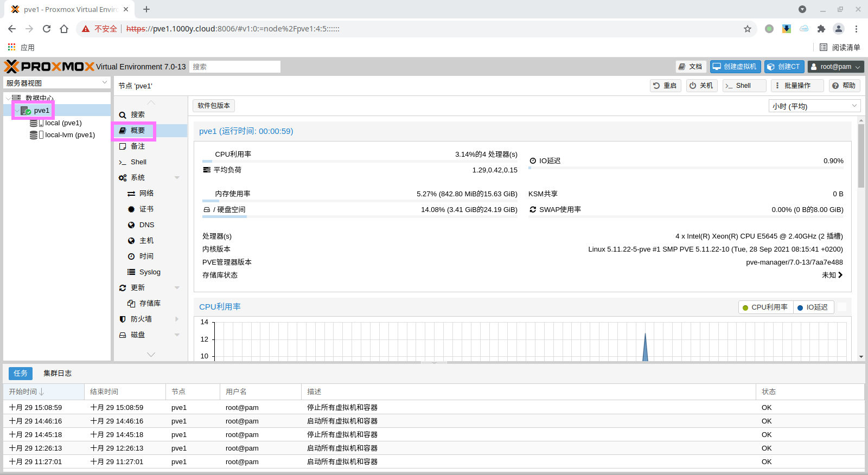The width and height of the screenshot is (868, 475).
Task: Open the 小时 (平均) timeframe dropdown
Action: pyautogui.click(x=814, y=106)
